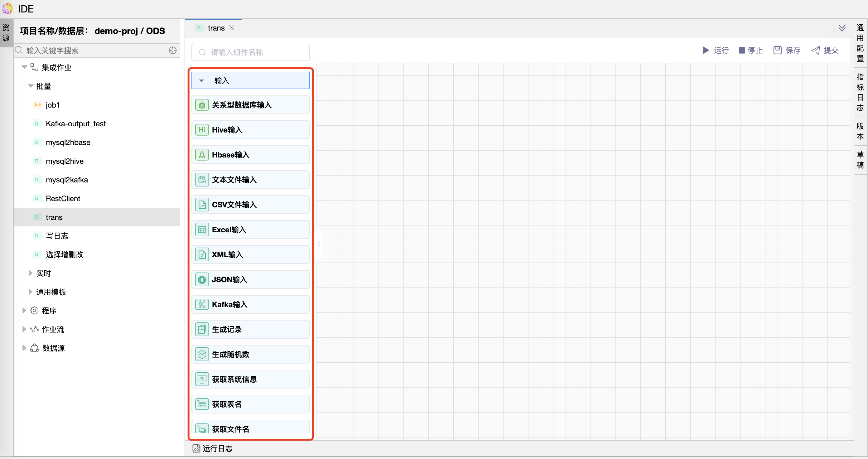Open the 通用配置 side tab
The width and height of the screenshot is (868, 459).
click(860, 43)
